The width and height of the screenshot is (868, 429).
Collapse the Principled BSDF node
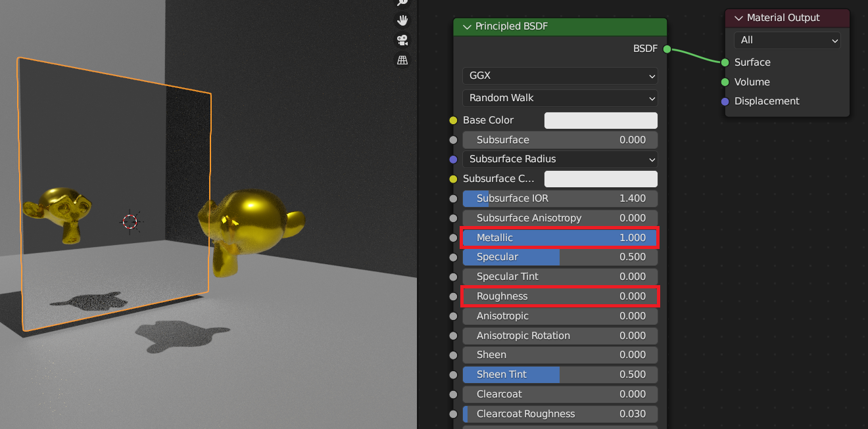coord(468,27)
